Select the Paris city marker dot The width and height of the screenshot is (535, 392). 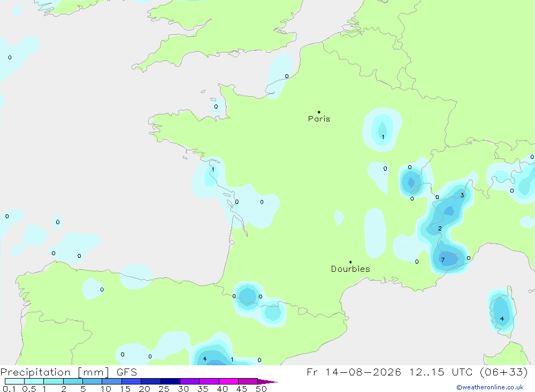319,112
